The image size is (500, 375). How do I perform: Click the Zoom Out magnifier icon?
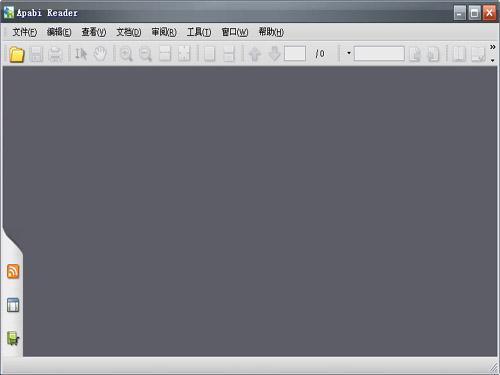[145, 54]
